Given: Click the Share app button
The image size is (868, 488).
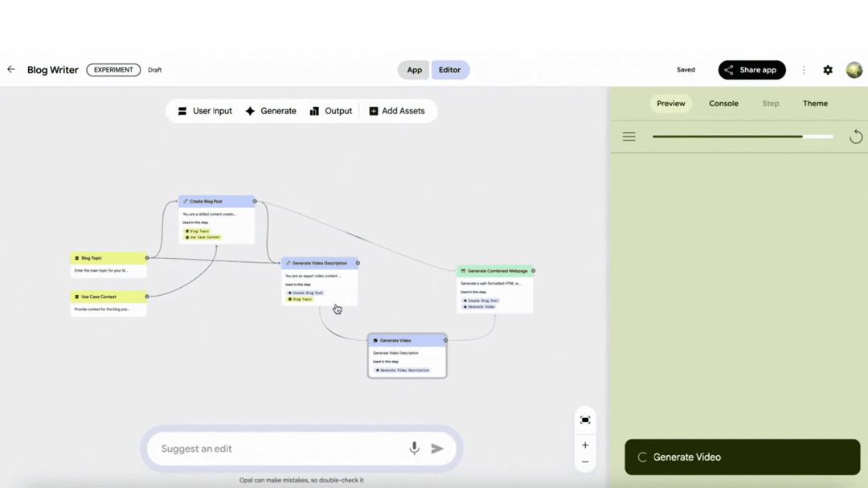Looking at the screenshot, I should coord(751,70).
